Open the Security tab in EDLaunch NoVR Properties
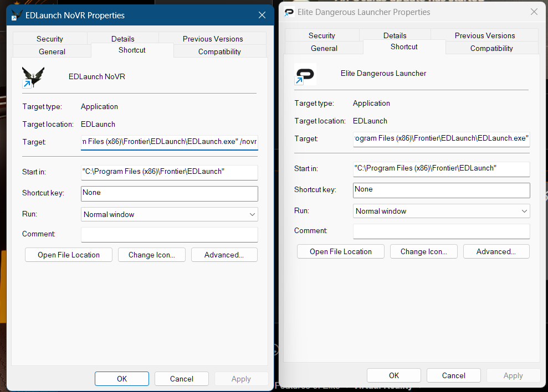548x392 pixels. [50, 39]
